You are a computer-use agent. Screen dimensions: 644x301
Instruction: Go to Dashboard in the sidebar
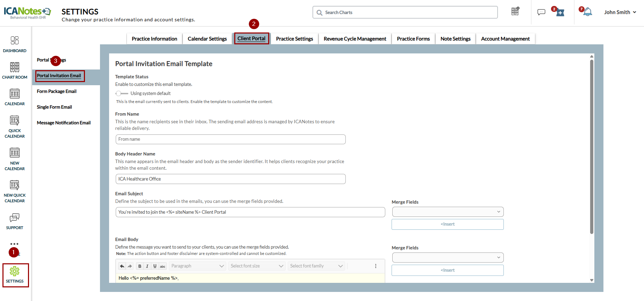tap(15, 44)
